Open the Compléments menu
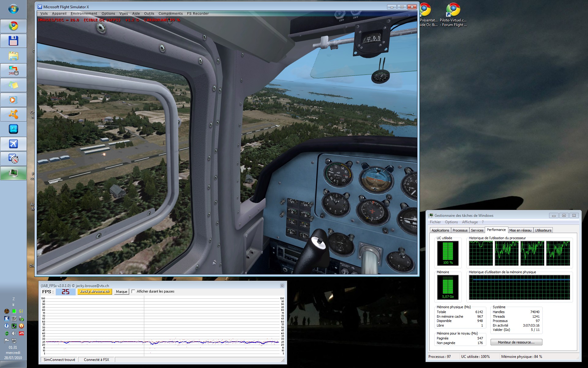 click(x=171, y=13)
